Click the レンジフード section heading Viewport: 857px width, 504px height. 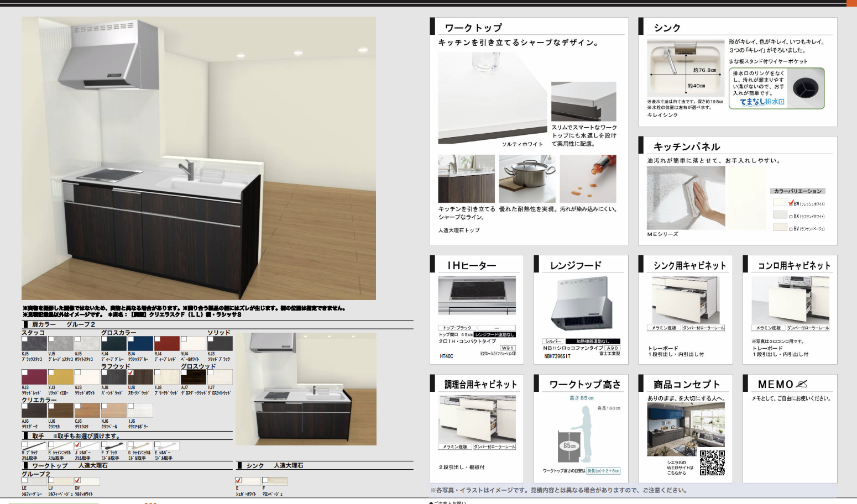point(575,266)
